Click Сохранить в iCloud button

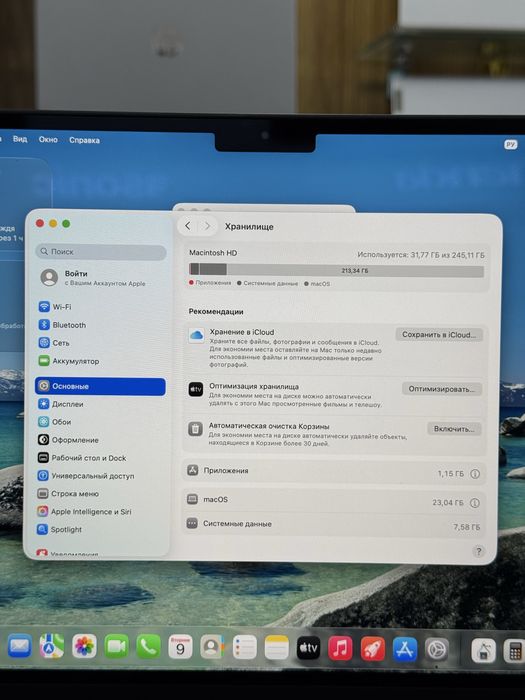tap(439, 334)
